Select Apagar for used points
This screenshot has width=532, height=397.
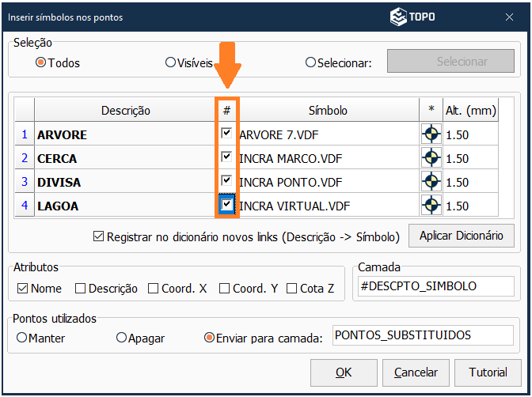pyautogui.click(x=121, y=337)
